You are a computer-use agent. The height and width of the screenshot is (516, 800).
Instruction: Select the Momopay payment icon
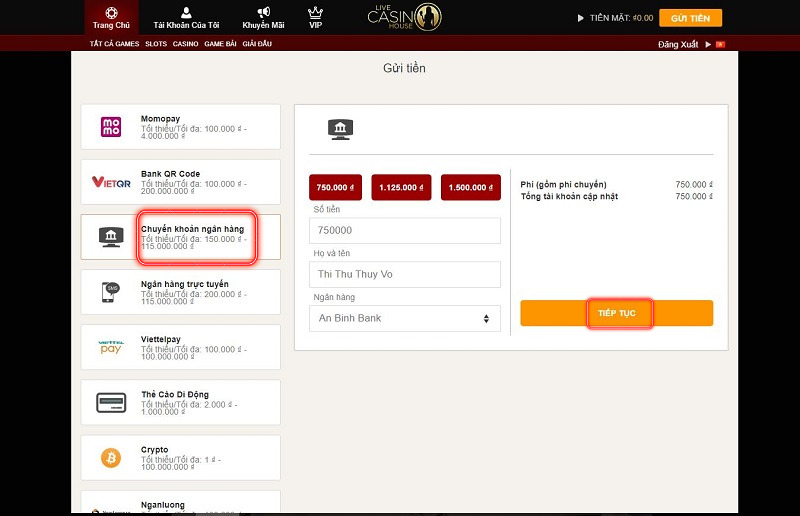pos(111,127)
